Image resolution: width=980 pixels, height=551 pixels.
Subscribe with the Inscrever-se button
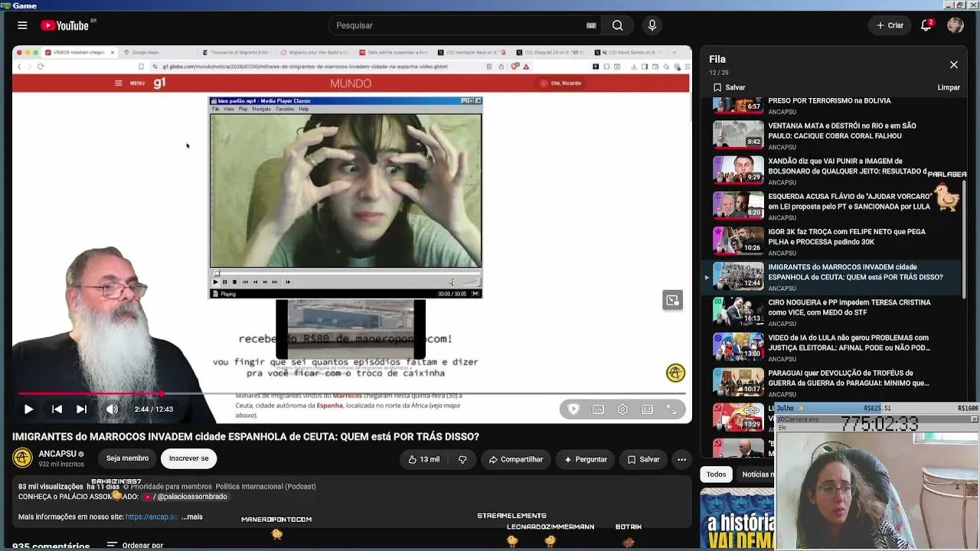pyautogui.click(x=188, y=458)
